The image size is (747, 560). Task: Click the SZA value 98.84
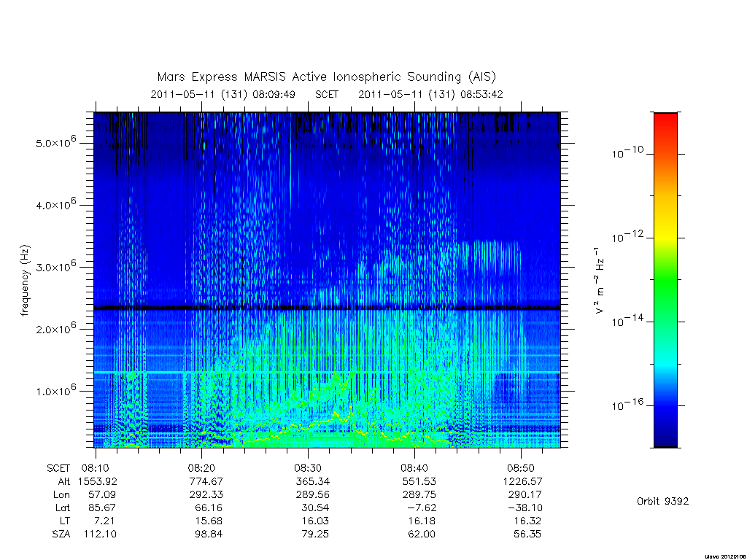coord(209,534)
